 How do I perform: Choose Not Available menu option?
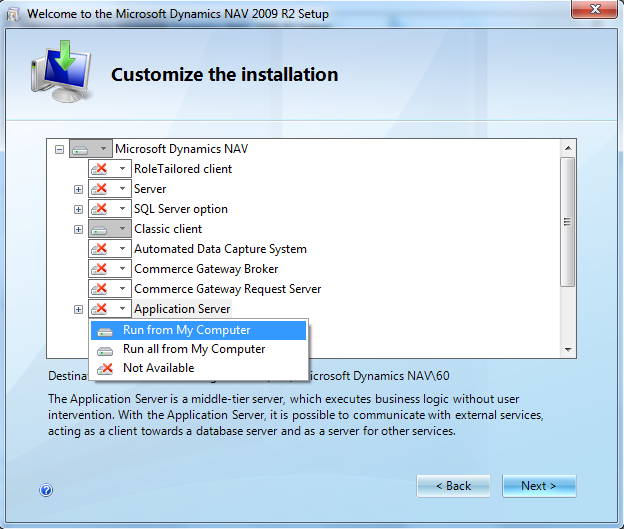click(x=198, y=368)
